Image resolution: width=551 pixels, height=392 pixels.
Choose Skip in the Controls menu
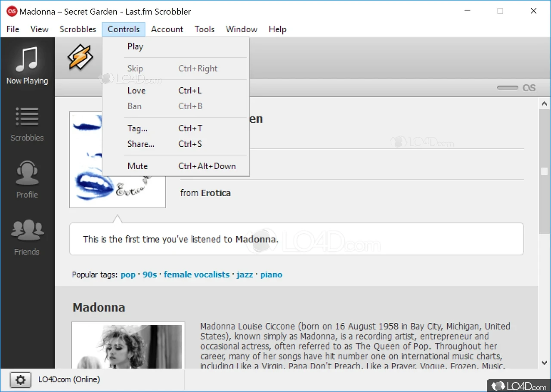click(x=176, y=68)
